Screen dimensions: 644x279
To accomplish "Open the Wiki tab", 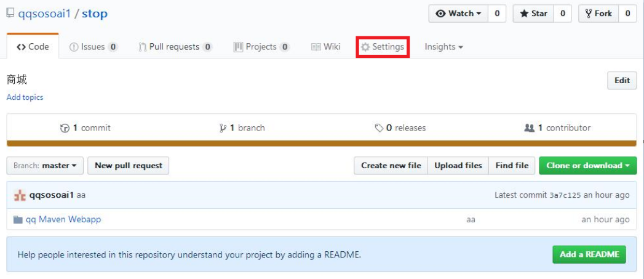I will pos(326,47).
